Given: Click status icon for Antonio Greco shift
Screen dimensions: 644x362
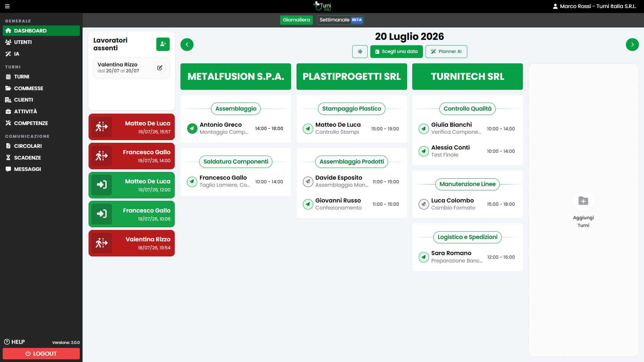Looking at the screenshot, I should pyautogui.click(x=192, y=128).
